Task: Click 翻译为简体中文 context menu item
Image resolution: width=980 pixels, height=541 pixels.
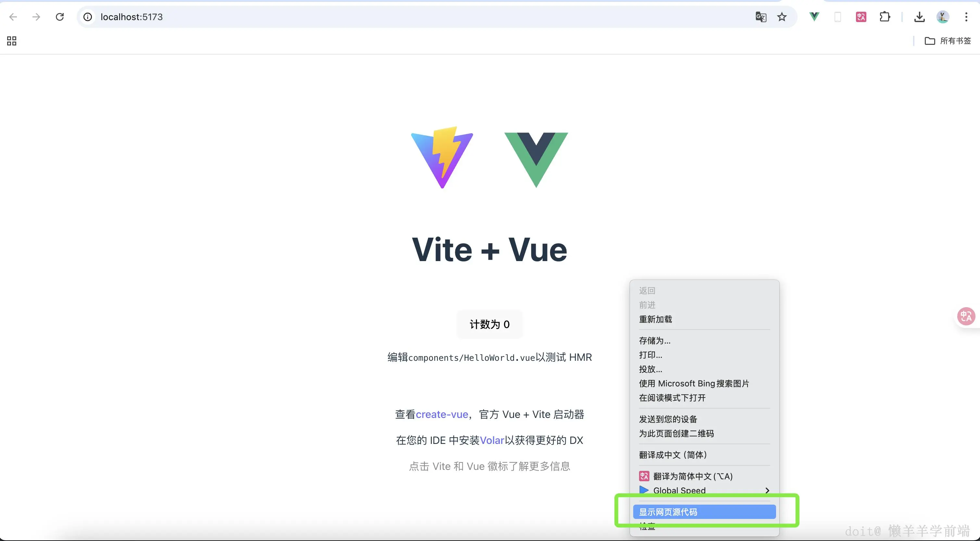Action: [692, 476]
